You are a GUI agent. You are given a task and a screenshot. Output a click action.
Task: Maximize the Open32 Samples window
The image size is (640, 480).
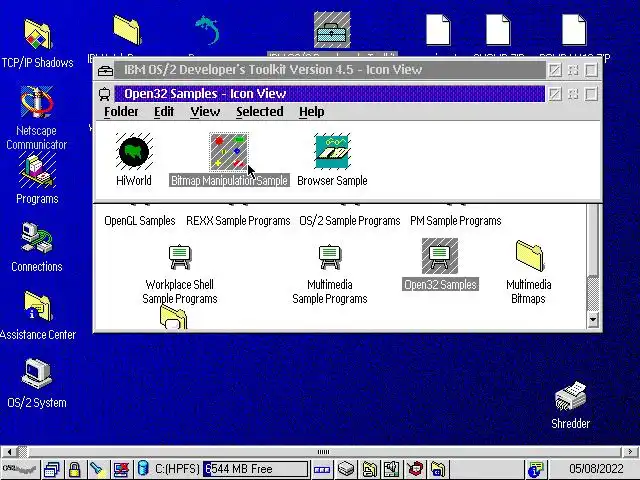(591, 94)
